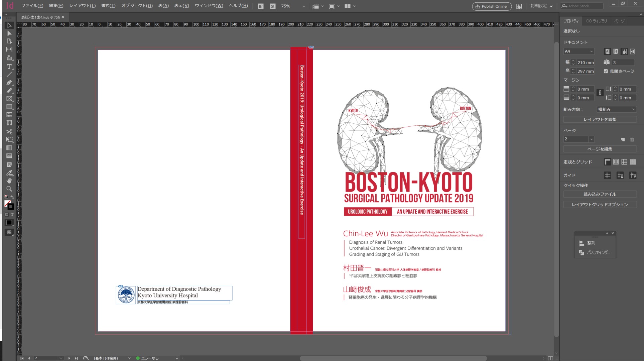Screen dimensions: 644x361
Task: Toggle show rulers icon in 定規とグリッド
Action: pyautogui.click(x=608, y=162)
